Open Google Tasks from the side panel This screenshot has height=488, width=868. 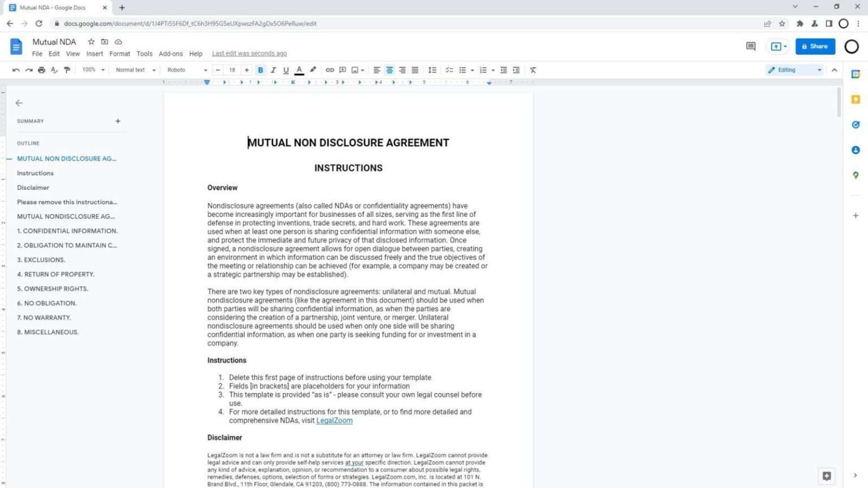tap(856, 124)
